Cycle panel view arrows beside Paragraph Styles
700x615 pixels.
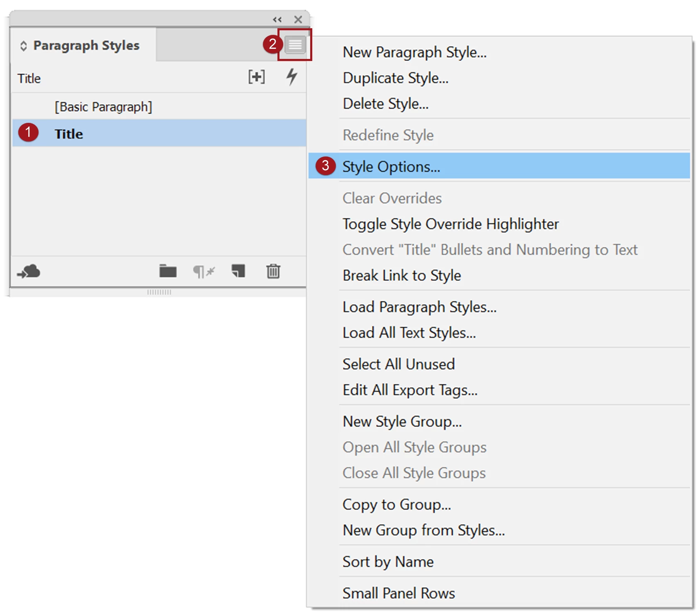(24, 46)
